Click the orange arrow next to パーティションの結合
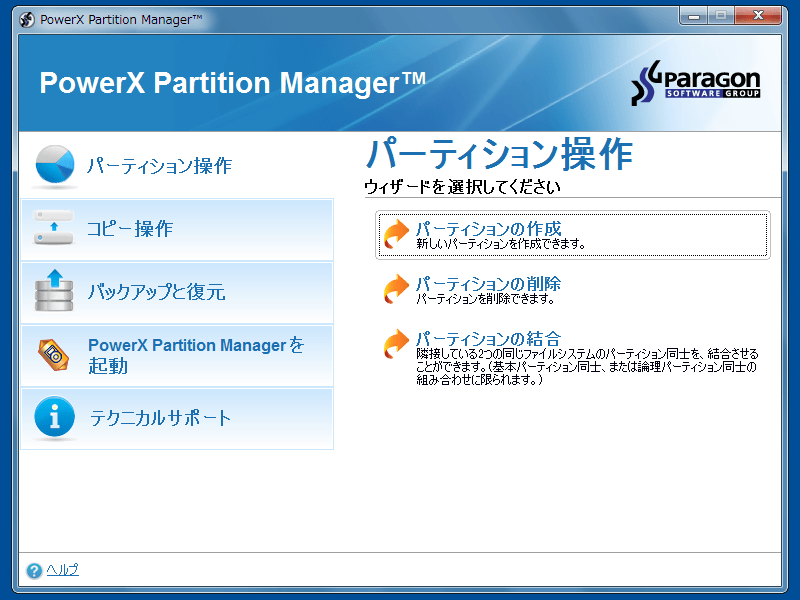Viewport: 800px width, 600px height. (x=396, y=344)
